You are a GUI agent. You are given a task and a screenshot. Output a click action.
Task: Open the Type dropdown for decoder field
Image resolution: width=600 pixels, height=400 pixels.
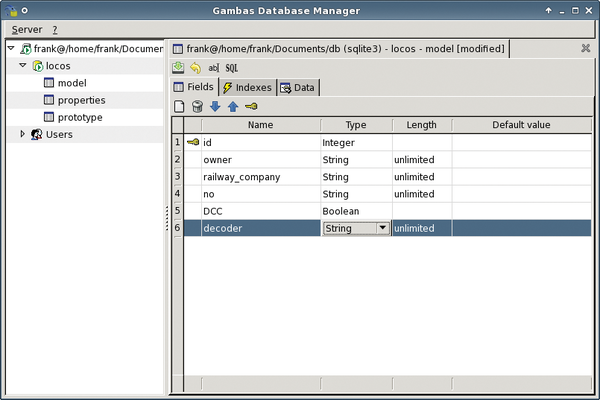[x=381, y=228]
